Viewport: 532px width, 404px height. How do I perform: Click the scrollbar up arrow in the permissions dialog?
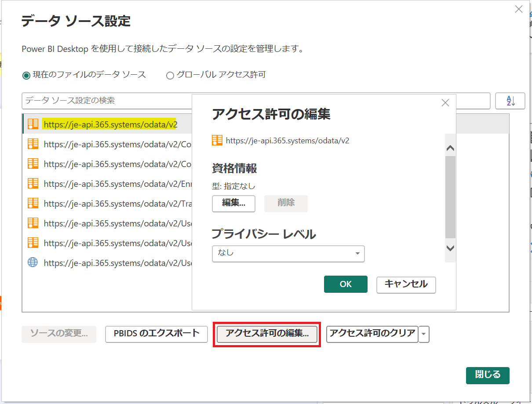pyautogui.click(x=450, y=149)
